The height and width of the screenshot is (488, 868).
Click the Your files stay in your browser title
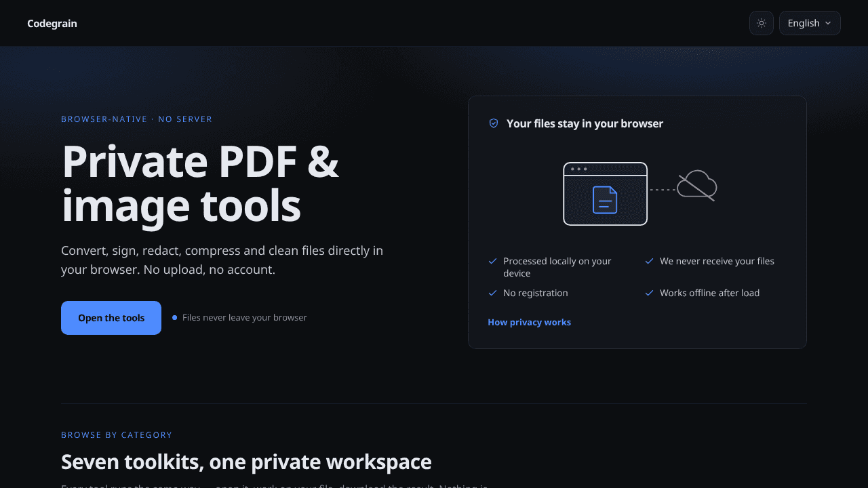tap(585, 123)
